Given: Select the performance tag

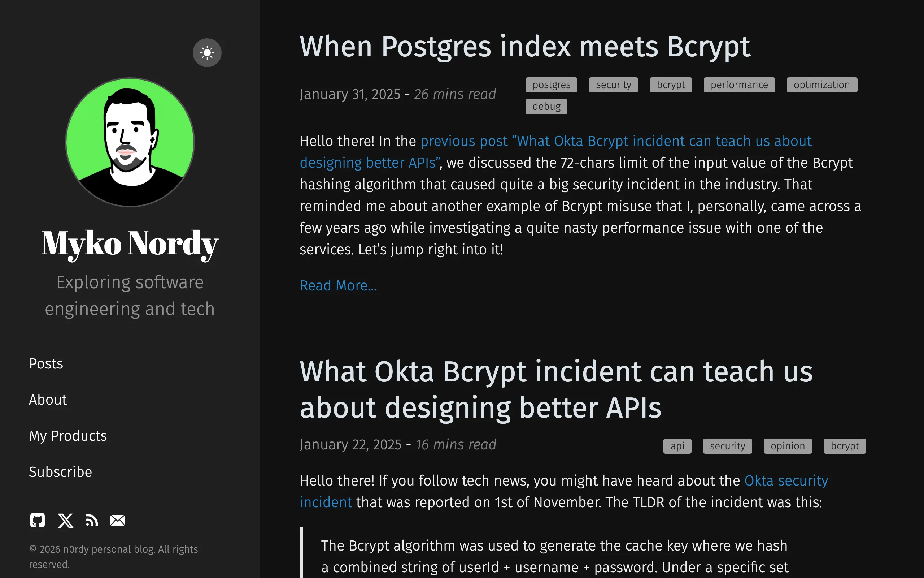Looking at the screenshot, I should [739, 85].
